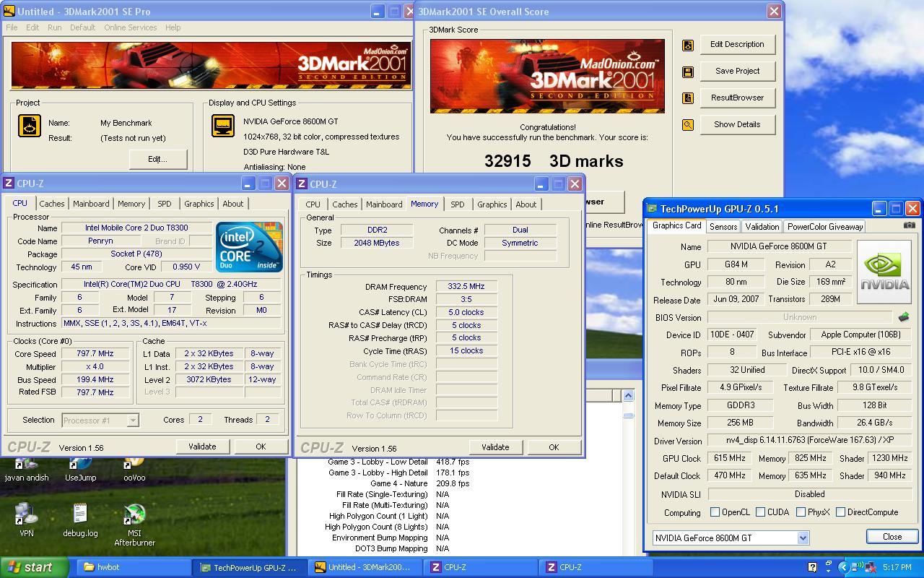Switch to the Validation tab in GPU-Z
The width and height of the screenshot is (924, 578).
[762, 227]
